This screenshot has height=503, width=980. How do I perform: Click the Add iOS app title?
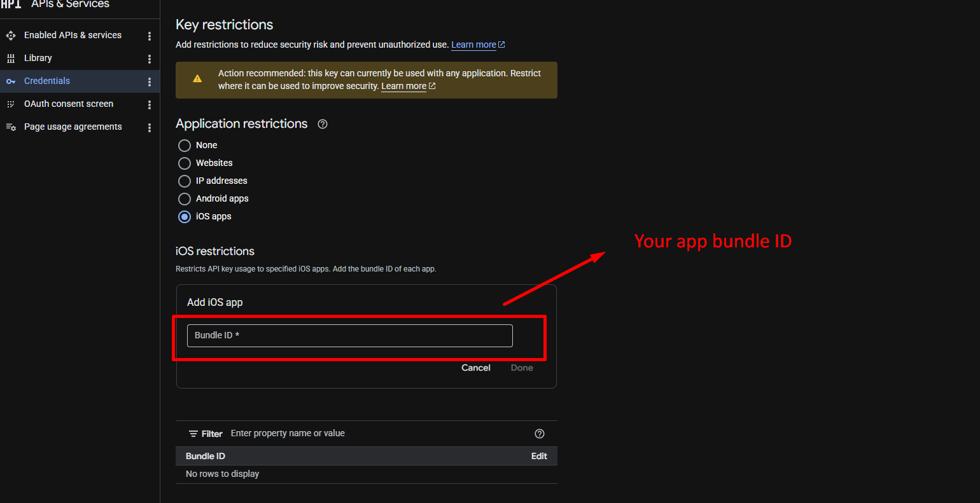[x=215, y=302]
